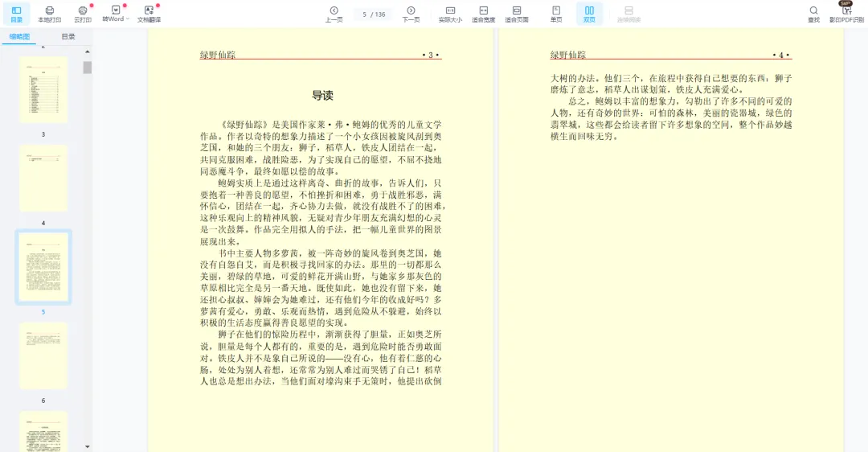Go to the next page with 下一页
Image resolution: width=868 pixels, height=452 pixels.
(x=411, y=14)
